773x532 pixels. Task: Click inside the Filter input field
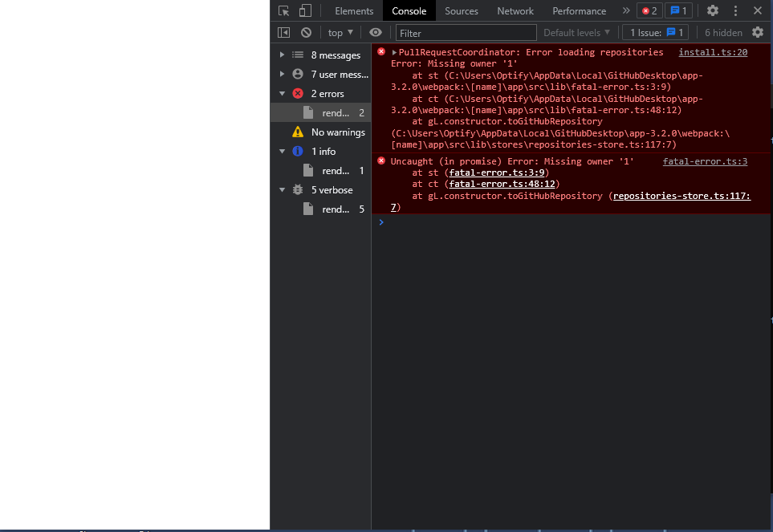[x=450, y=32]
